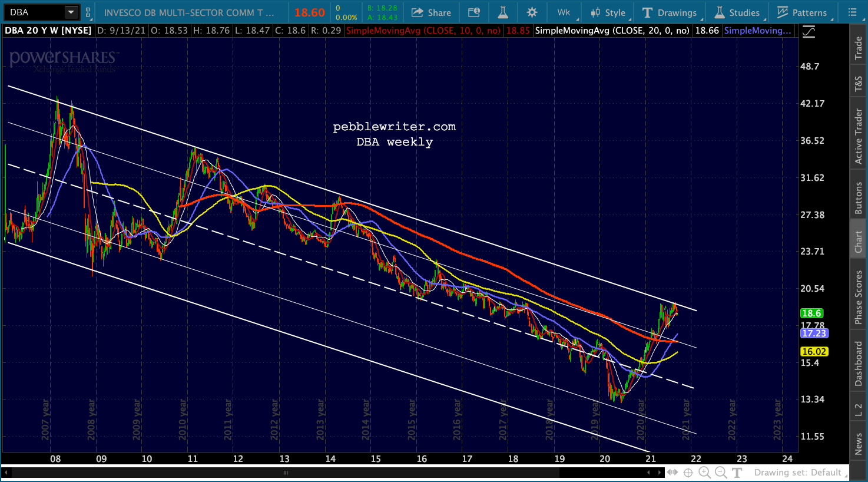
Task: Open the flask quick-study icon
Action: pyautogui.click(x=503, y=12)
